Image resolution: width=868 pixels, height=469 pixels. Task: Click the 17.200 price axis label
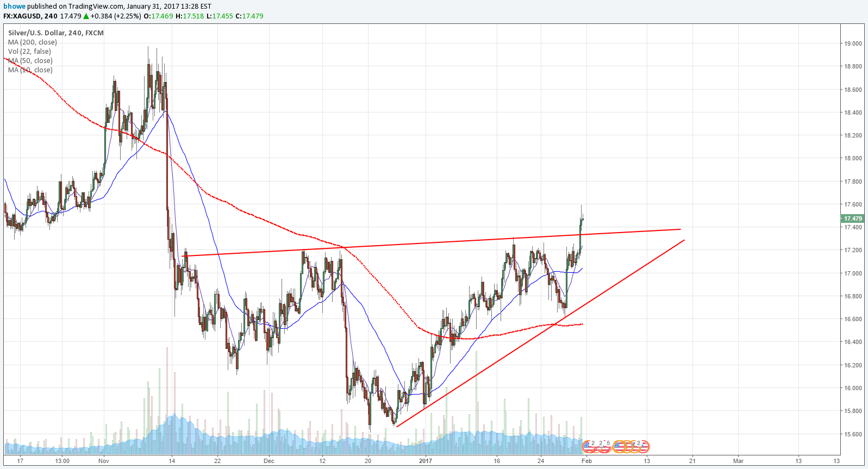(853, 250)
